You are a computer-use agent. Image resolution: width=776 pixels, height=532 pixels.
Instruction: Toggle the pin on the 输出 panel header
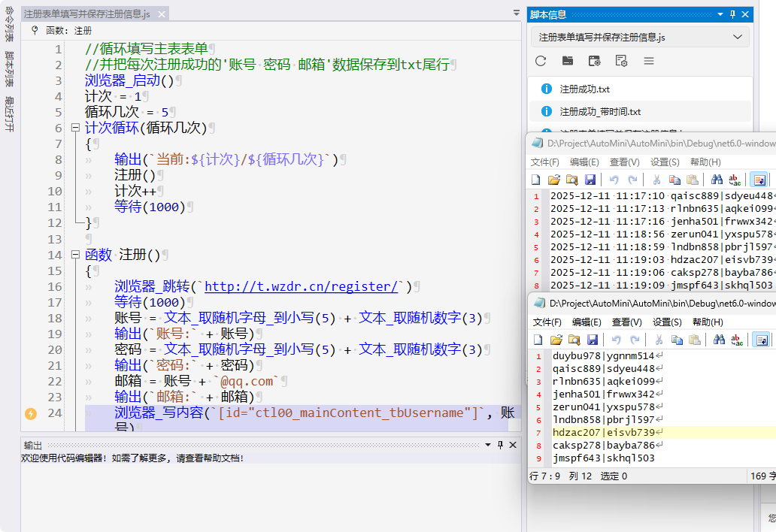point(500,445)
